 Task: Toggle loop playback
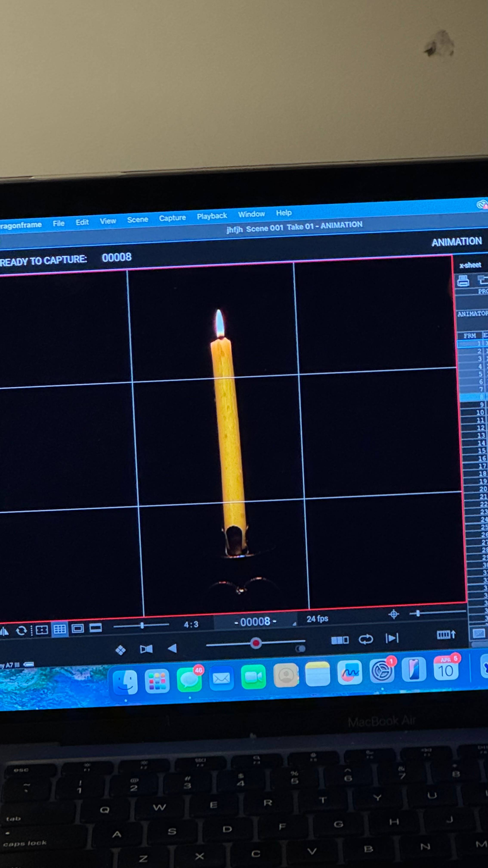366,639
